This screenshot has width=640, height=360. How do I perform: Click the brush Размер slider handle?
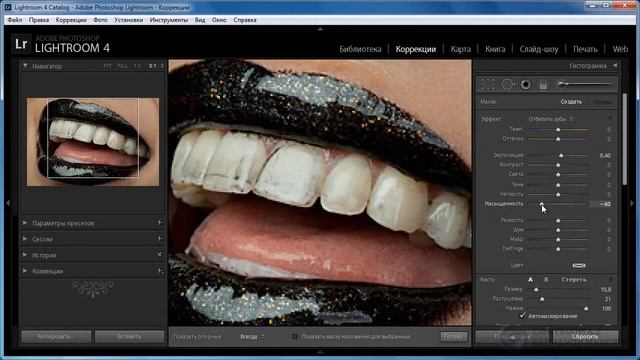tap(536, 289)
